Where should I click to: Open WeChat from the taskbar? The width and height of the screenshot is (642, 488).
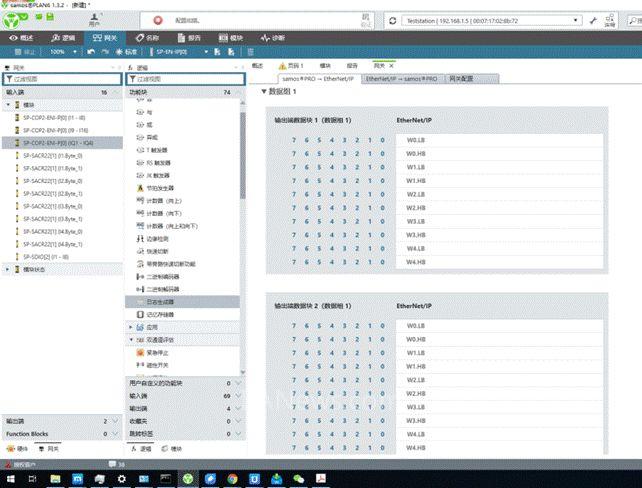click(298, 479)
